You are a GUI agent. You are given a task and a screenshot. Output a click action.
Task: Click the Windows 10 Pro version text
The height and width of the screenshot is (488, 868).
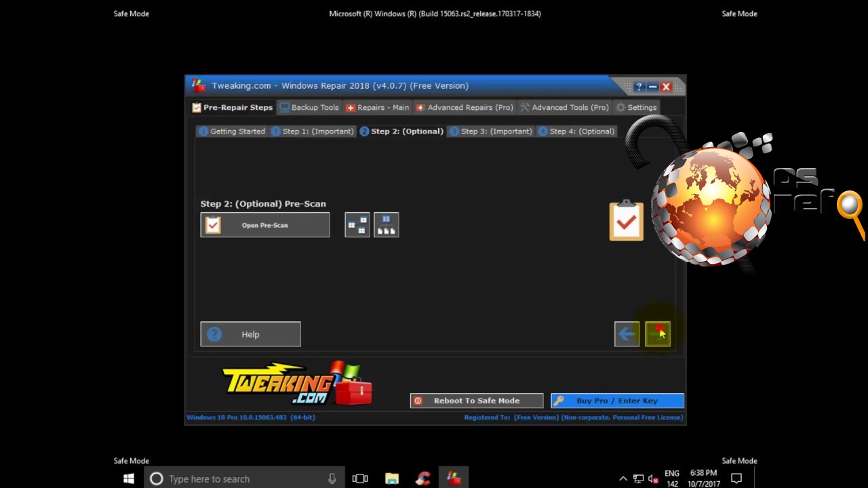tap(251, 418)
